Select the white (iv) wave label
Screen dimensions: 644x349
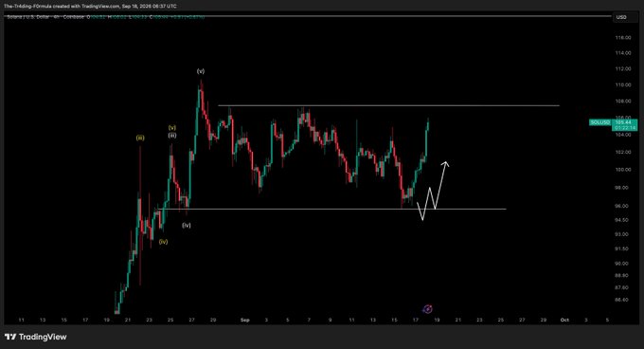(x=187, y=226)
